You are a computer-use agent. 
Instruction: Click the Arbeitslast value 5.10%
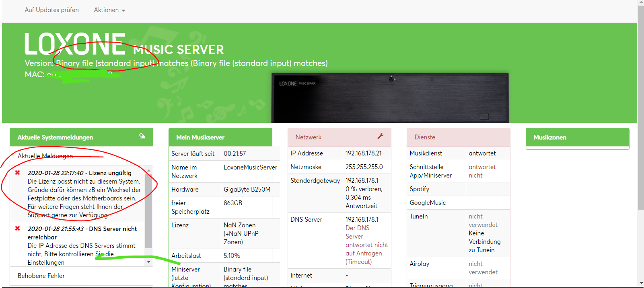tap(232, 256)
